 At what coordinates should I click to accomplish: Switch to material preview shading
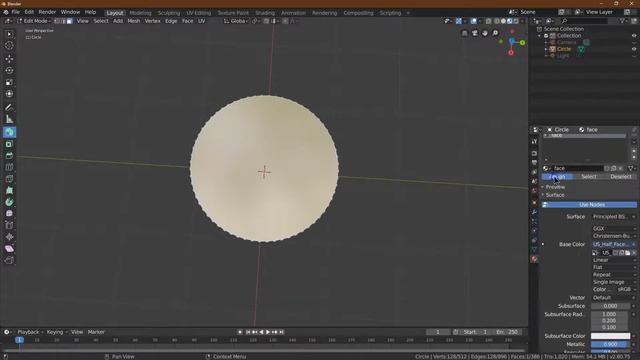tap(509, 21)
